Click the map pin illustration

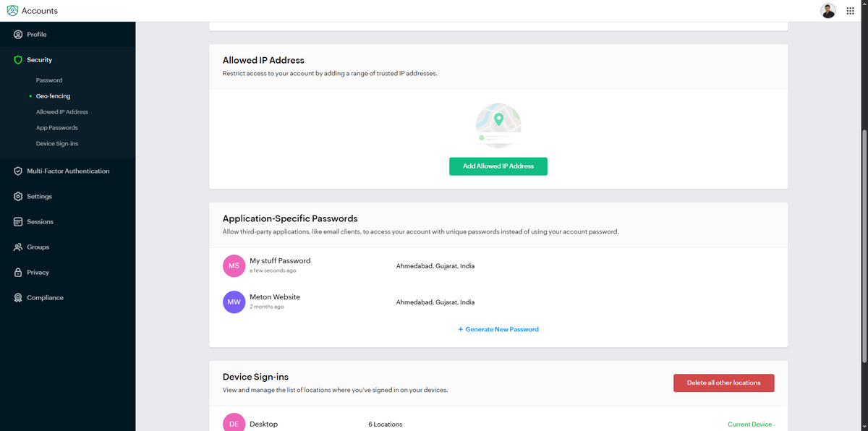click(x=498, y=126)
